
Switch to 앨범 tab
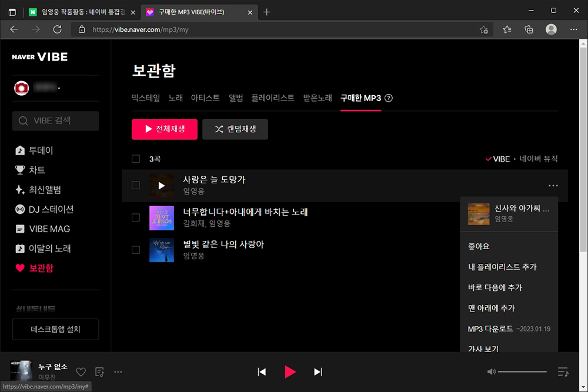pos(236,98)
